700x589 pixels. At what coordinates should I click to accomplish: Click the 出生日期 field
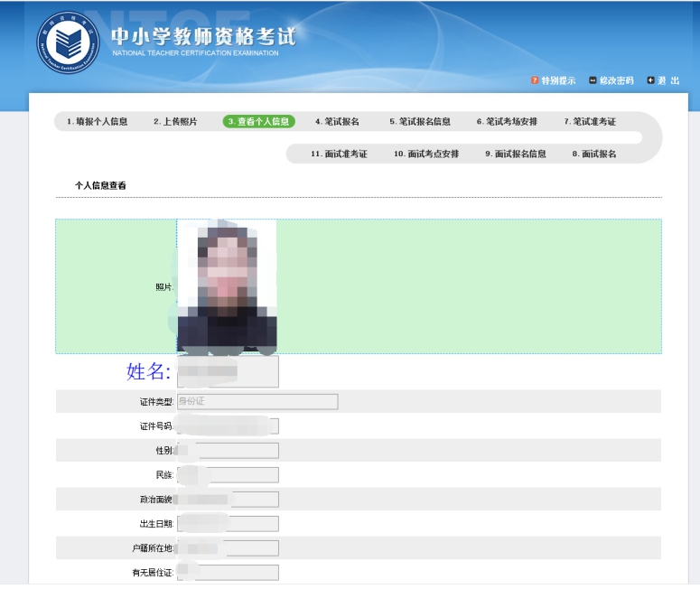pos(228,524)
